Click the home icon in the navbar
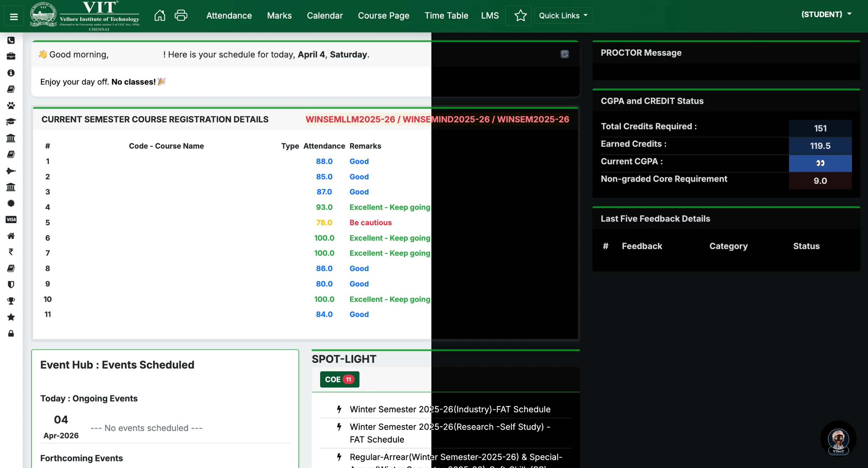The width and height of the screenshot is (868, 468). 160,15
